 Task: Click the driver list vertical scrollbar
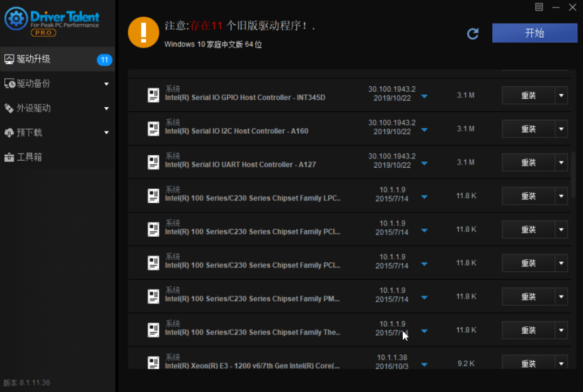573,175
